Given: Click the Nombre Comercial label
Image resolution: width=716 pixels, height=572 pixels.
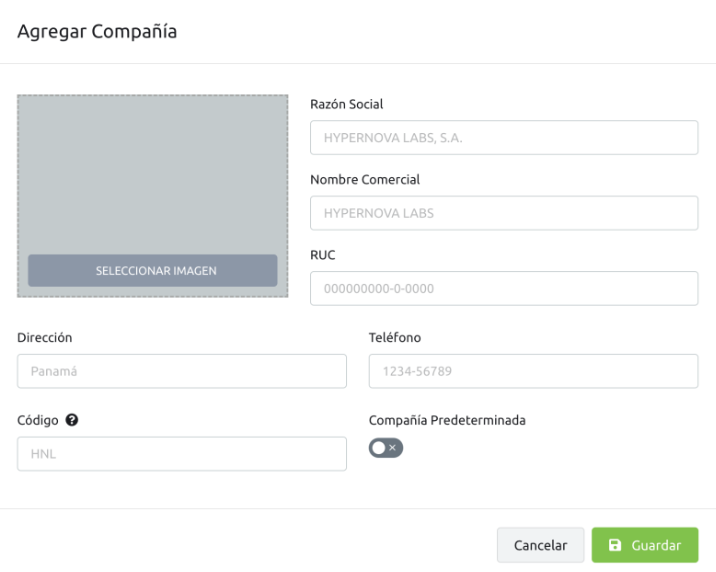Looking at the screenshot, I should (x=365, y=179).
